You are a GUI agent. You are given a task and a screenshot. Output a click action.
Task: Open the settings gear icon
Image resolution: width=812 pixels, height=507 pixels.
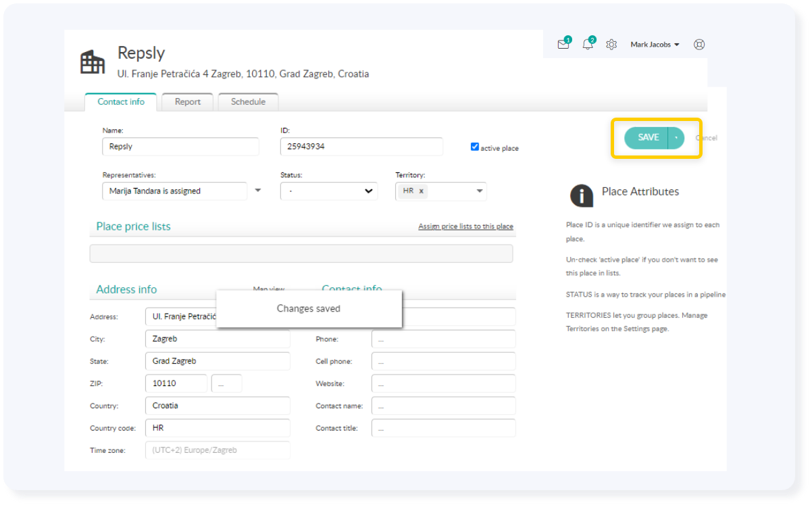(611, 45)
